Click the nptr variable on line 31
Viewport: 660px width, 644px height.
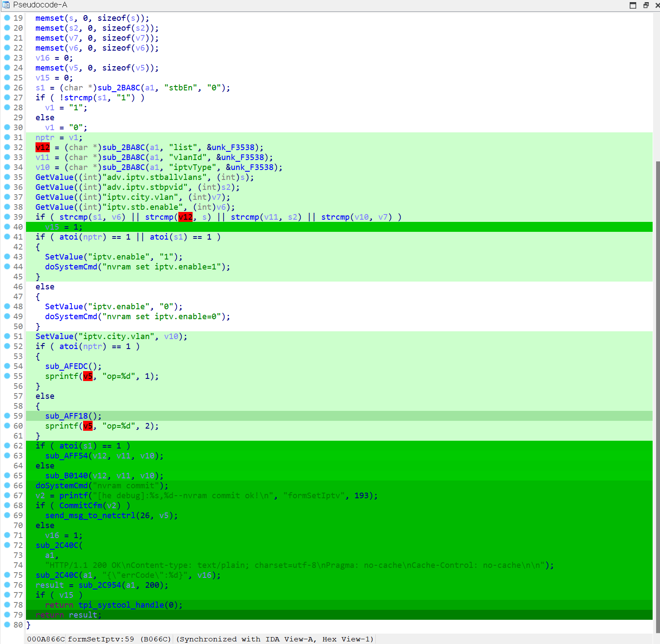point(45,138)
